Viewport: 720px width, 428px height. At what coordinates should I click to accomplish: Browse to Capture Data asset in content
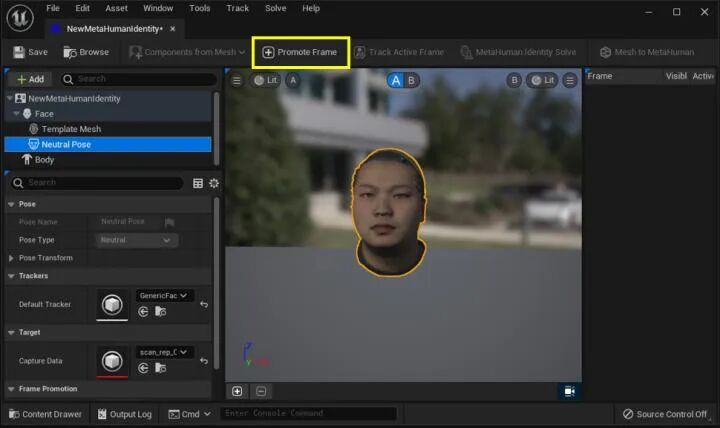[x=160, y=368]
